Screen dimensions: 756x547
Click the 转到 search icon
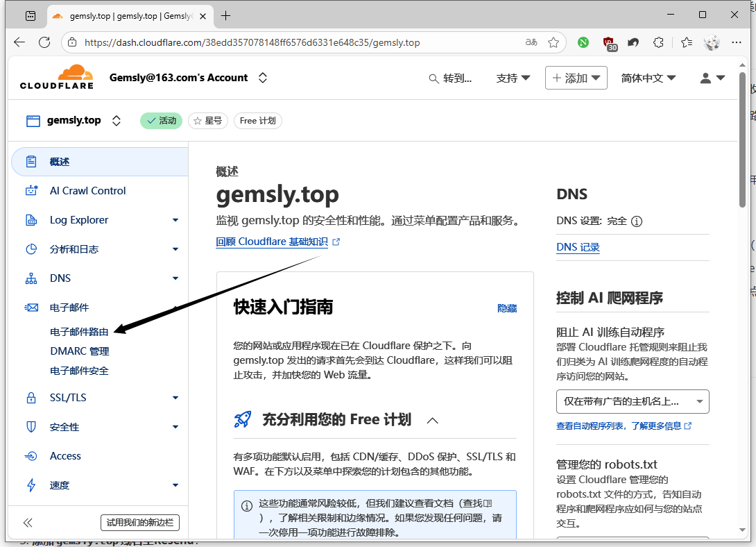point(434,78)
